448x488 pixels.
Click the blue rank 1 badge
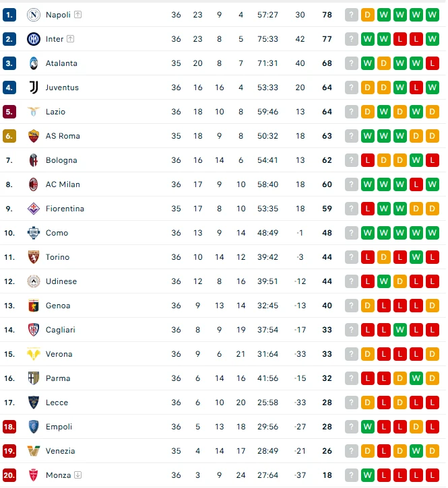pos(9,15)
